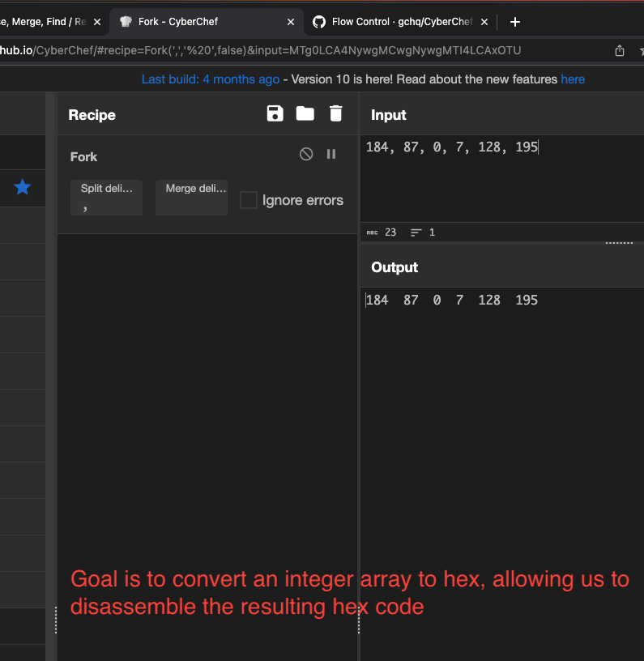
Task: Edit the Merge delimiter field
Action: (x=191, y=198)
